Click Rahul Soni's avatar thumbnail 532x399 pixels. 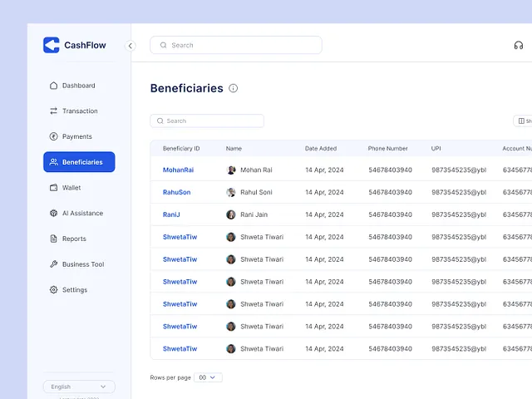(x=231, y=193)
